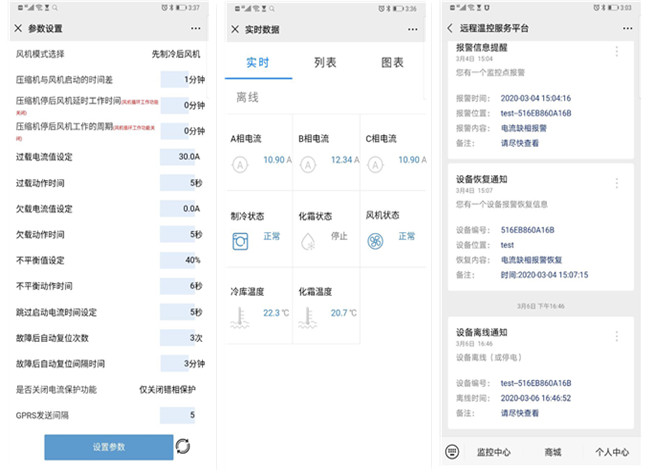Open the three-dot menu in 实时数据 header
Screen dimensions: 649x473
pos(412,29)
